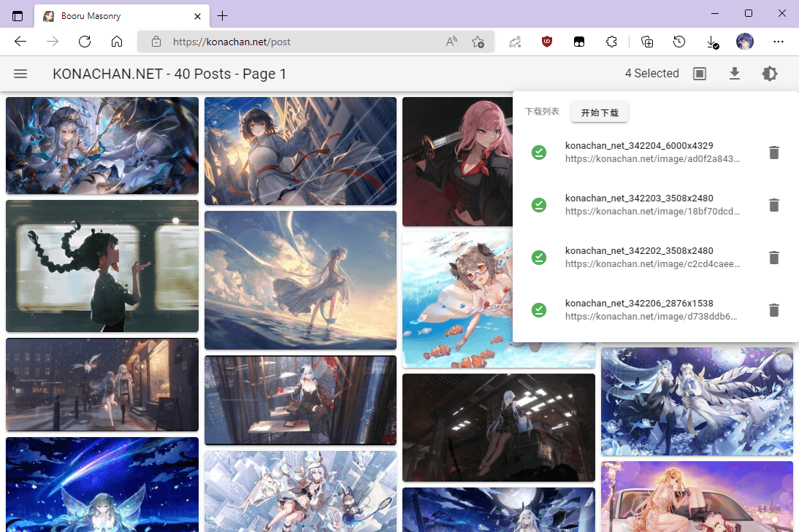
Task: Open the uBlock Origin shield extension
Action: click(x=547, y=42)
